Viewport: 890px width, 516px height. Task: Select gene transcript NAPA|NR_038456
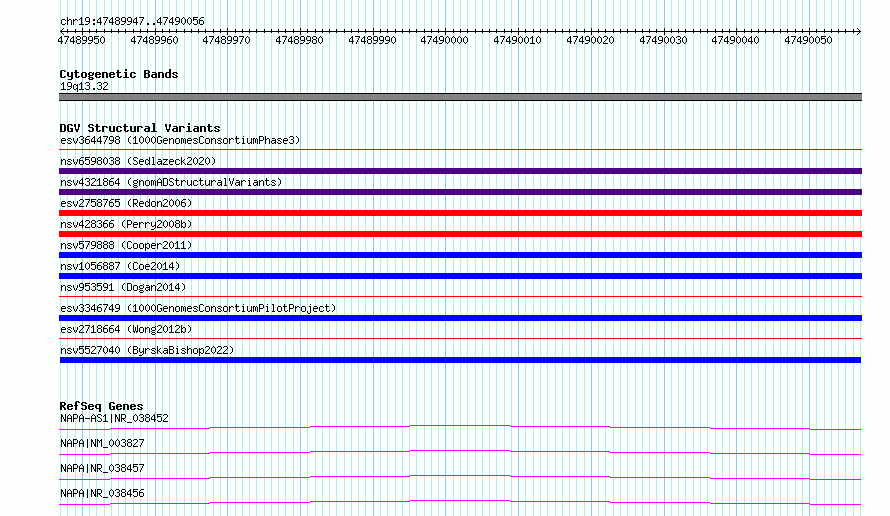(102, 493)
